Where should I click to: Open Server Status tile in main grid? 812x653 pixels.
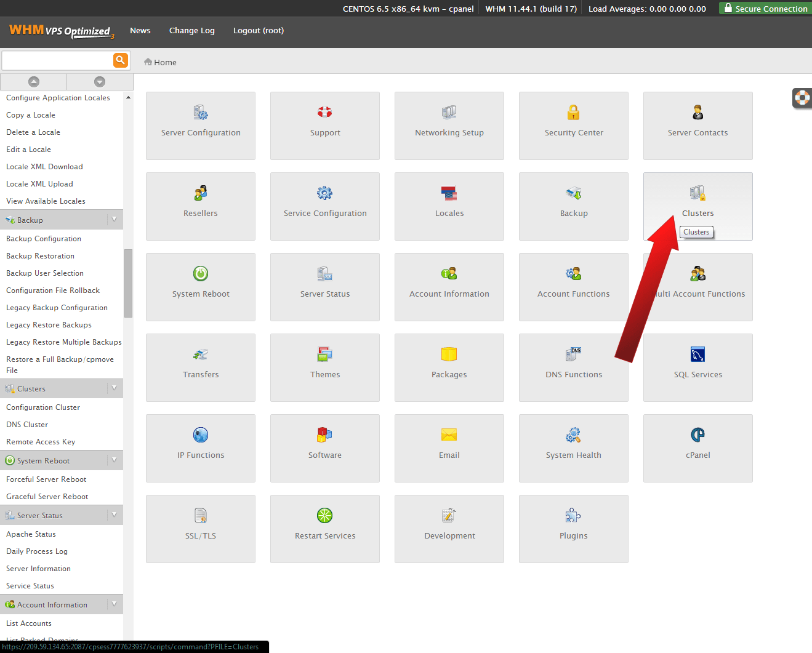pos(325,287)
